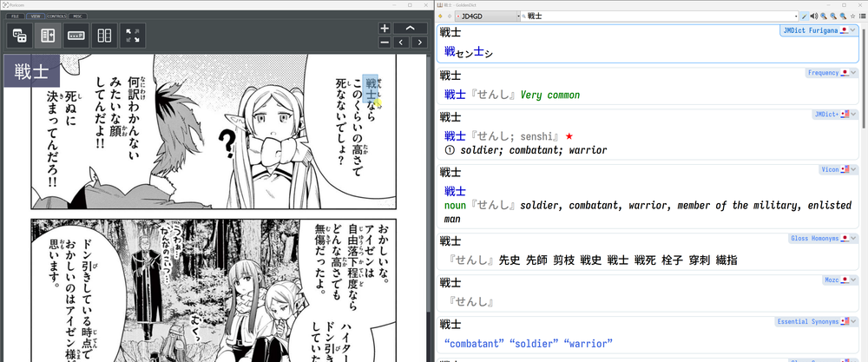Viewport: 868px width, 362px height.
Task: Click the GoldenDict back navigation arrow
Action: coord(441,16)
